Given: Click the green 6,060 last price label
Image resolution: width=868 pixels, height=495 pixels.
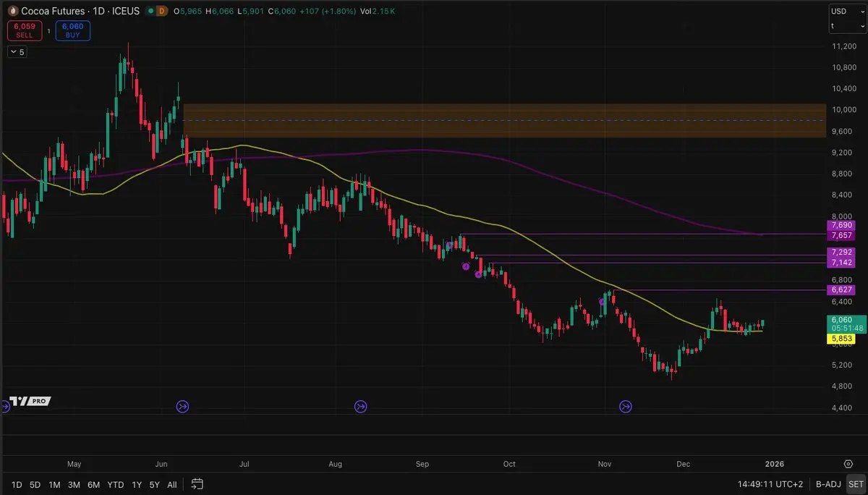Looking at the screenshot, I should (x=841, y=319).
